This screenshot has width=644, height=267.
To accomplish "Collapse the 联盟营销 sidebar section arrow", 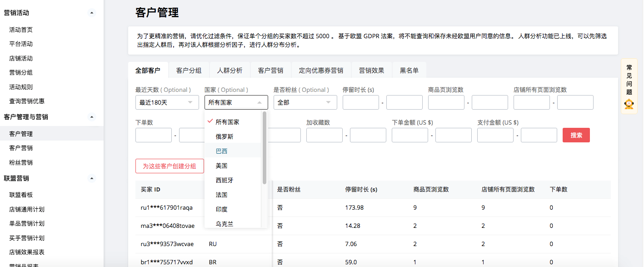I will (x=92, y=178).
